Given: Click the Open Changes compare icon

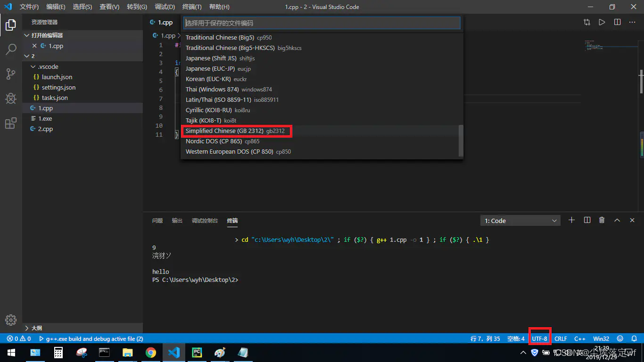Looking at the screenshot, I should (x=586, y=22).
